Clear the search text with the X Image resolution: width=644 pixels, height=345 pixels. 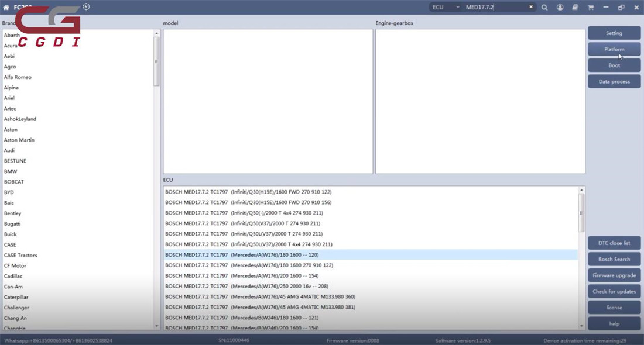(530, 7)
